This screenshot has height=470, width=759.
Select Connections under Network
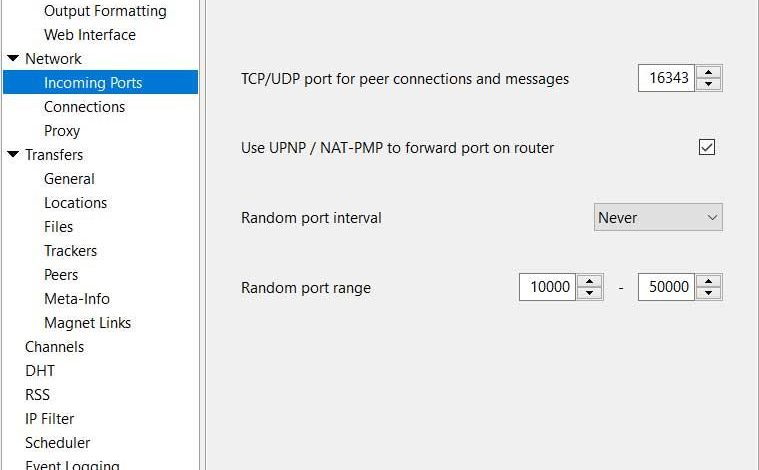pos(85,106)
